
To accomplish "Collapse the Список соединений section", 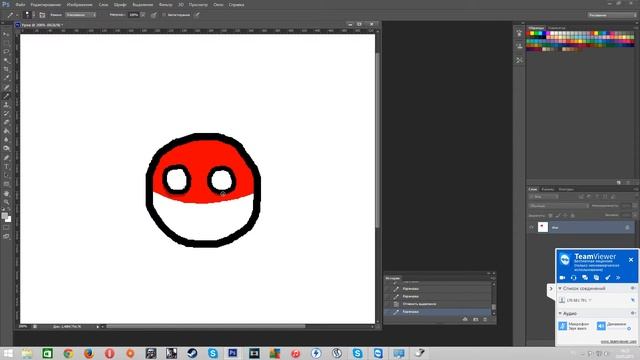I will [560, 288].
